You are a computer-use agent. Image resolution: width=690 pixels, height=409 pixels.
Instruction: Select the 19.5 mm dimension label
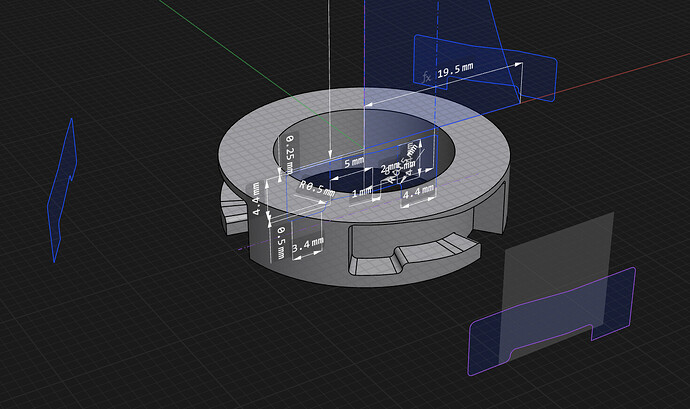pos(455,70)
